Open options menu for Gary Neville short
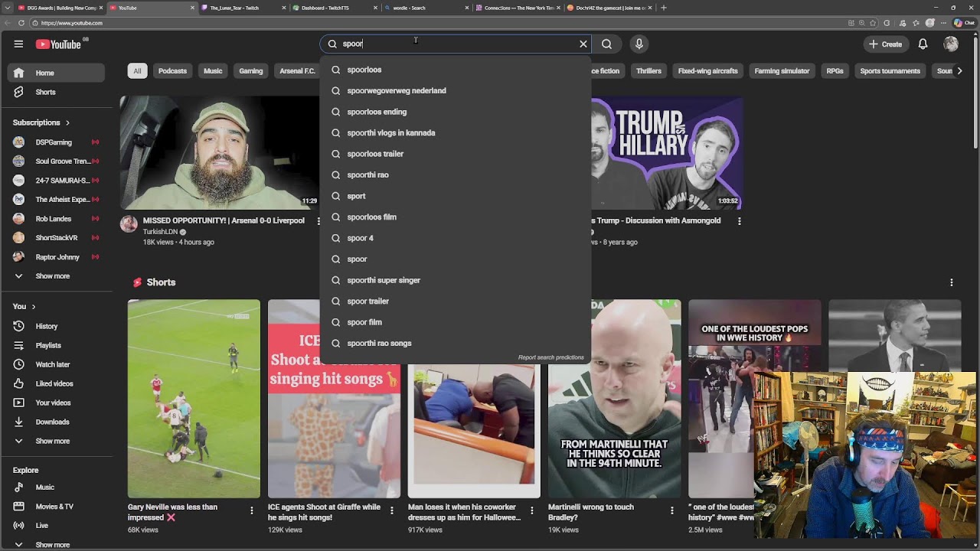 pyautogui.click(x=252, y=510)
